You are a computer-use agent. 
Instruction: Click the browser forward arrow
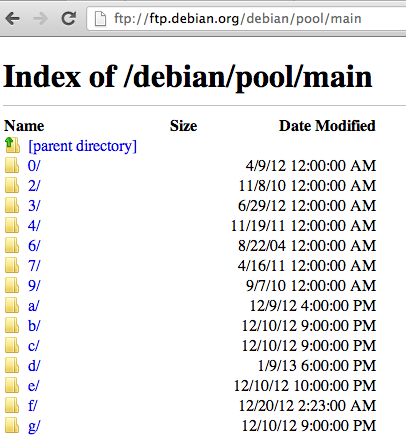[x=41, y=18]
